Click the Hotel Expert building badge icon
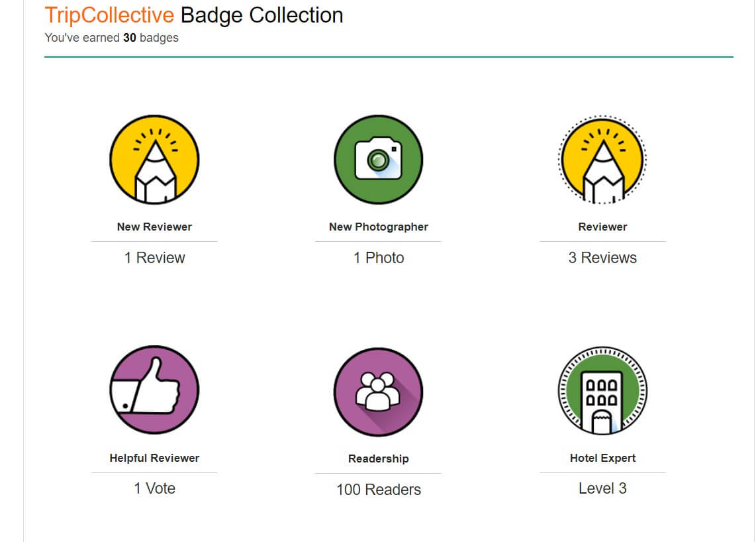Image resolution: width=756 pixels, height=542 pixels. click(x=602, y=390)
